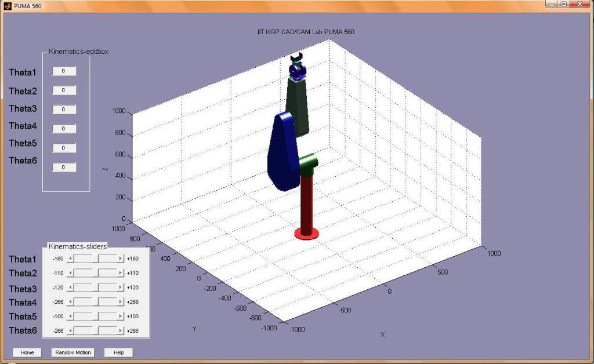Increase Theta2 with slider right arrow

point(121,273)
